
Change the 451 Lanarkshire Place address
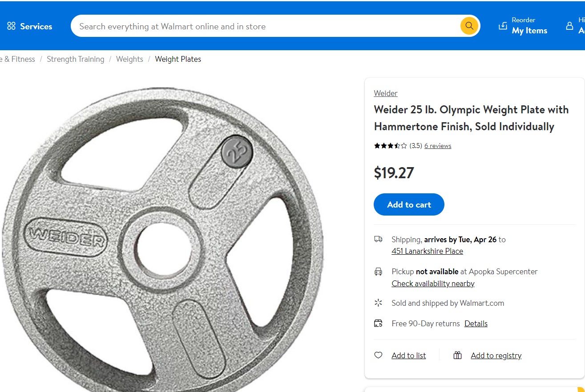427,251
